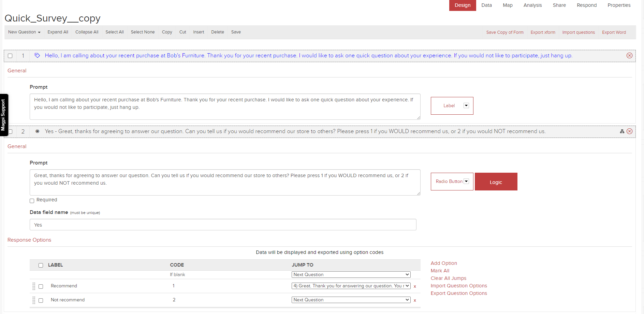Open the question type dropdown showing Radio Button
644x314 pixels.
click(466, 181)
